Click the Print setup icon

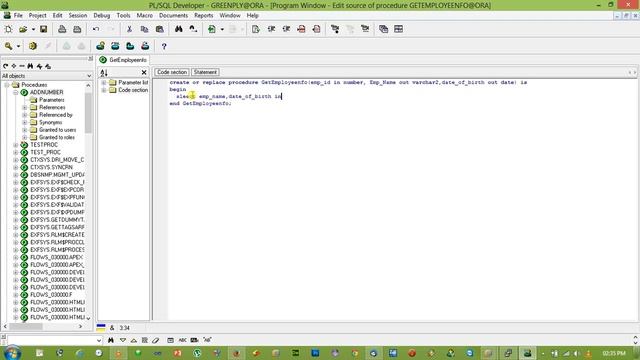coord(77,29)
